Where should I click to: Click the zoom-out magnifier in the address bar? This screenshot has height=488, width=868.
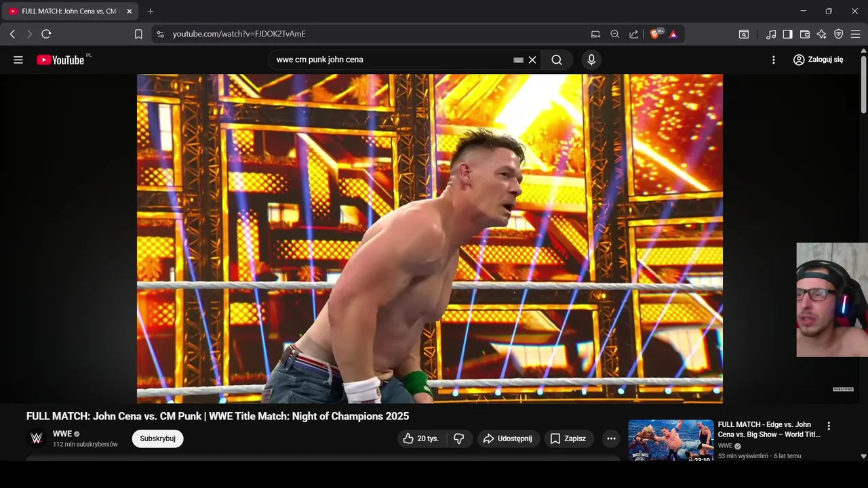615,34
